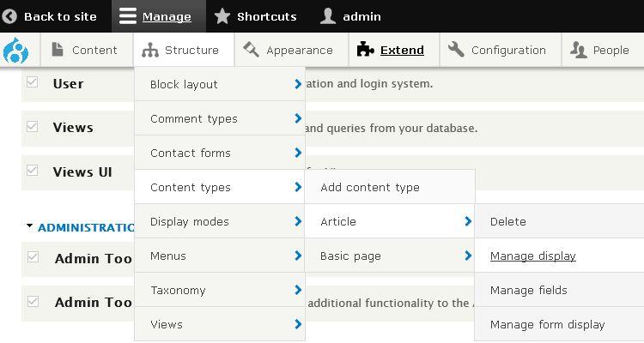Image resolution: width=644 pixels, height=343 pixels.
Task: Click the Shortcuts star icon
Action: click(222, 16)
